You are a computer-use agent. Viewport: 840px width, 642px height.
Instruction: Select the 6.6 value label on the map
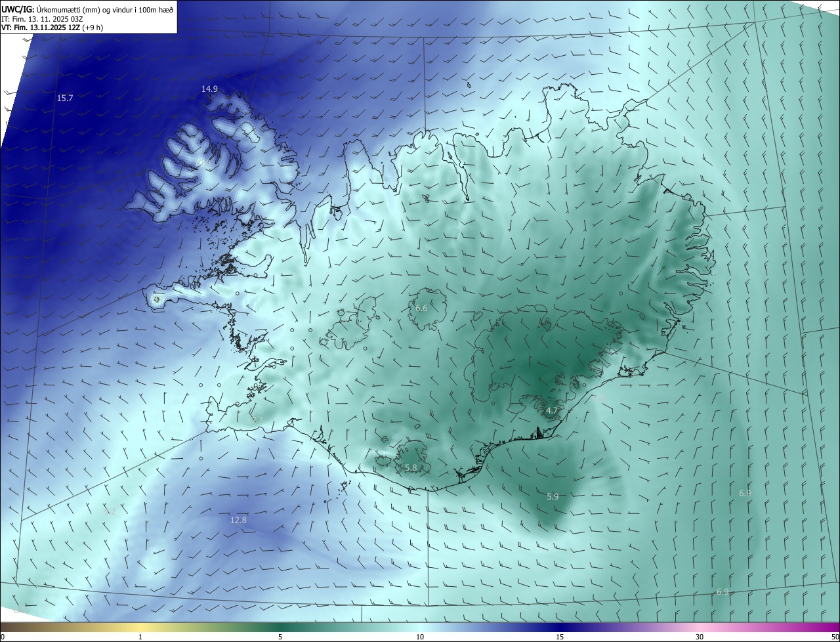[421, 308]
